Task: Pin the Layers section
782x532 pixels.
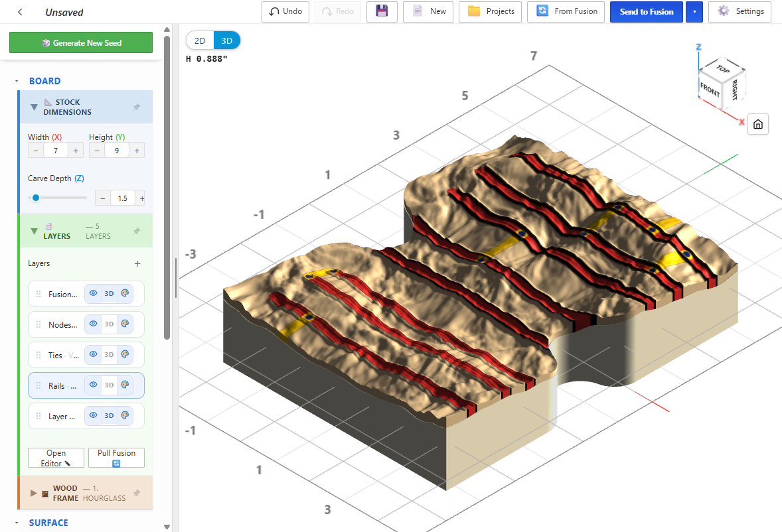Action: click(x=137, y=231)
